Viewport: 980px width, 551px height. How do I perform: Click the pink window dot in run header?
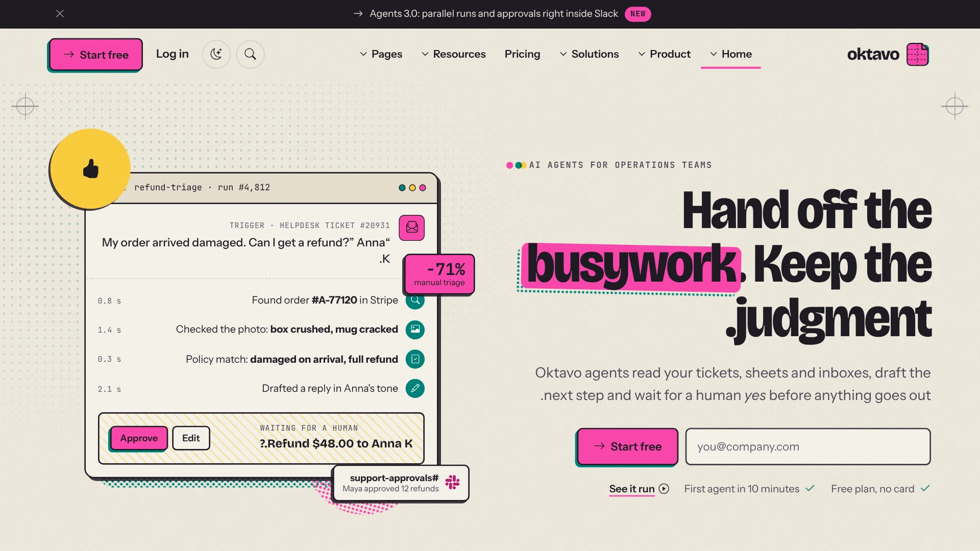423,188
